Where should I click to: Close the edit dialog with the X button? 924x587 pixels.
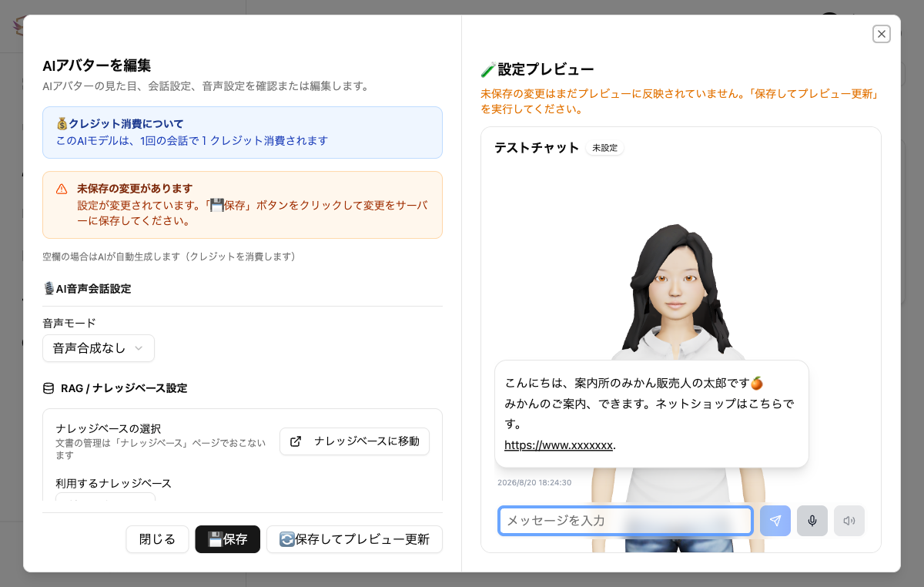point(882,33)
